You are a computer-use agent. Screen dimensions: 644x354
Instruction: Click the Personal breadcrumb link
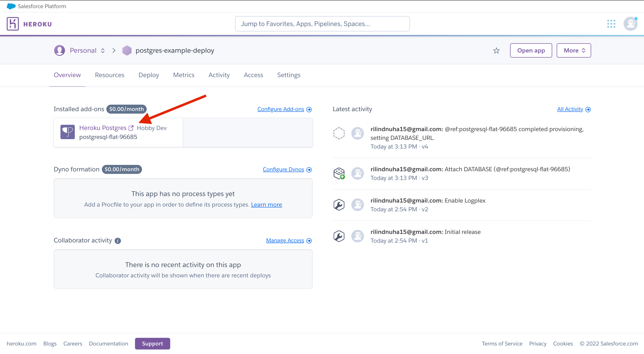[83, 50]
